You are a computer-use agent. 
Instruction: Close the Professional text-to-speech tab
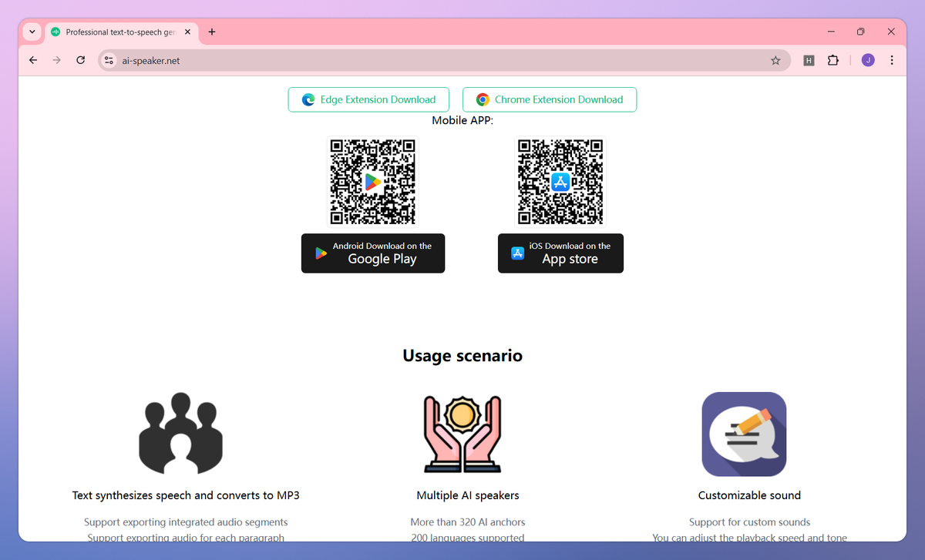coord(187,32)
